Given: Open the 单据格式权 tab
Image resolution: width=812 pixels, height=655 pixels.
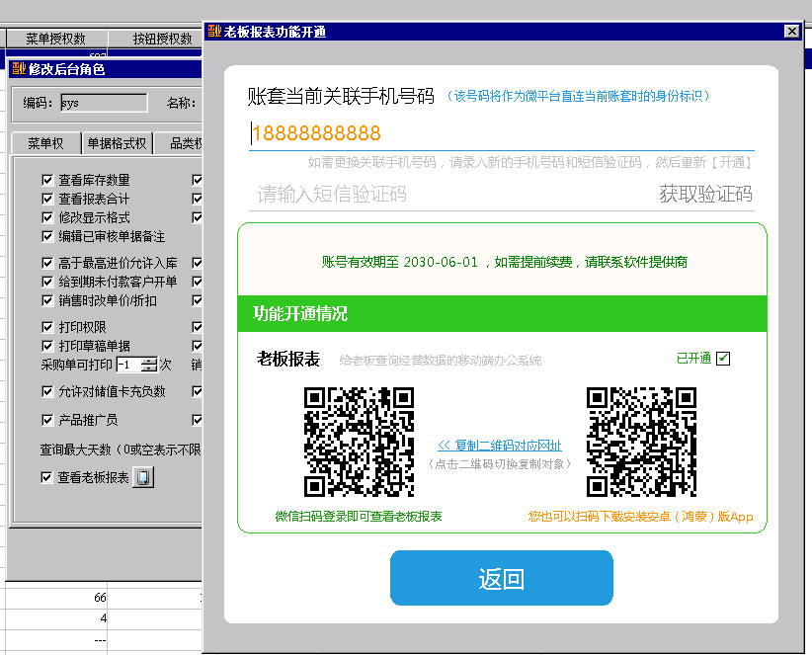Looking at the screenshot, I should tap(116, 144).
